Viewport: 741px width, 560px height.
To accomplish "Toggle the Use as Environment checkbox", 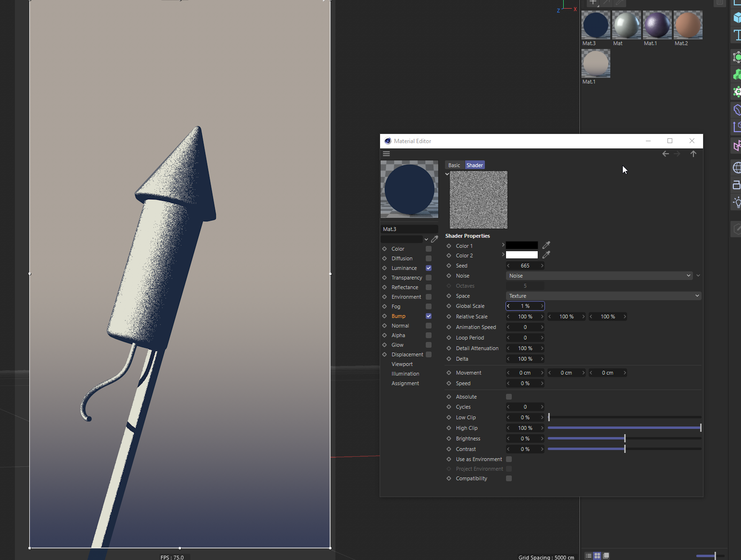I will (509, 459).
